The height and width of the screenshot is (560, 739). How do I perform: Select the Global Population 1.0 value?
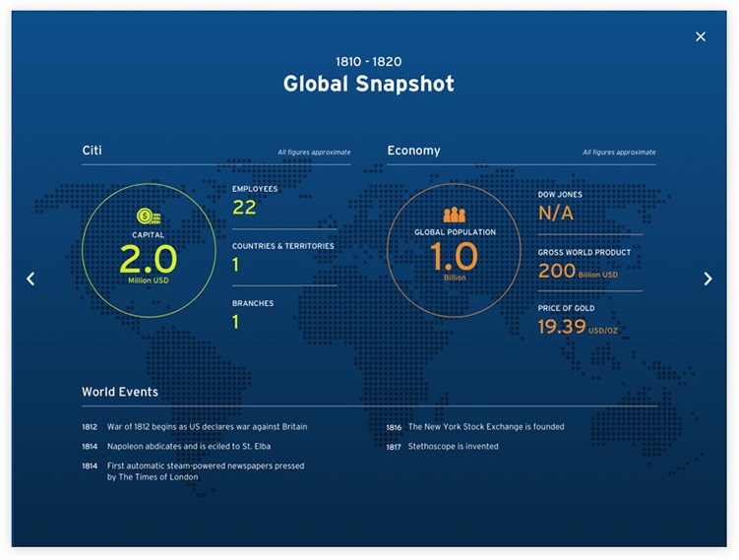coord(454,256)
